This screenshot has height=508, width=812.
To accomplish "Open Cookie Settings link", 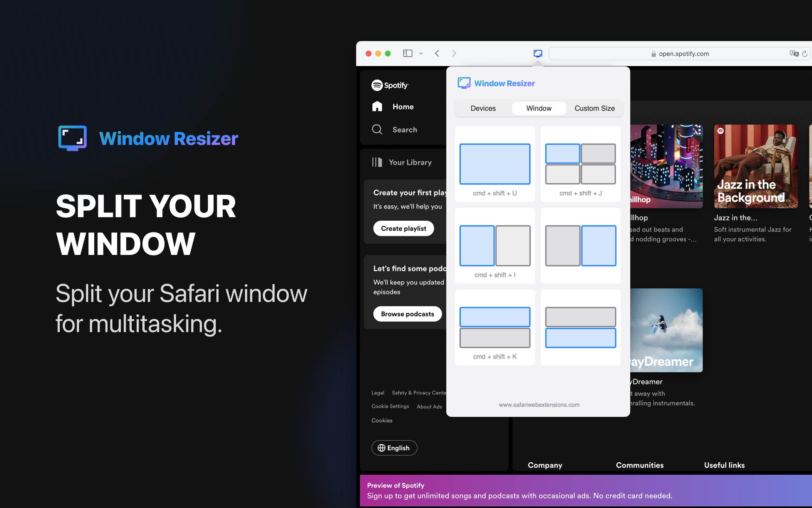I will coord(390,406).
